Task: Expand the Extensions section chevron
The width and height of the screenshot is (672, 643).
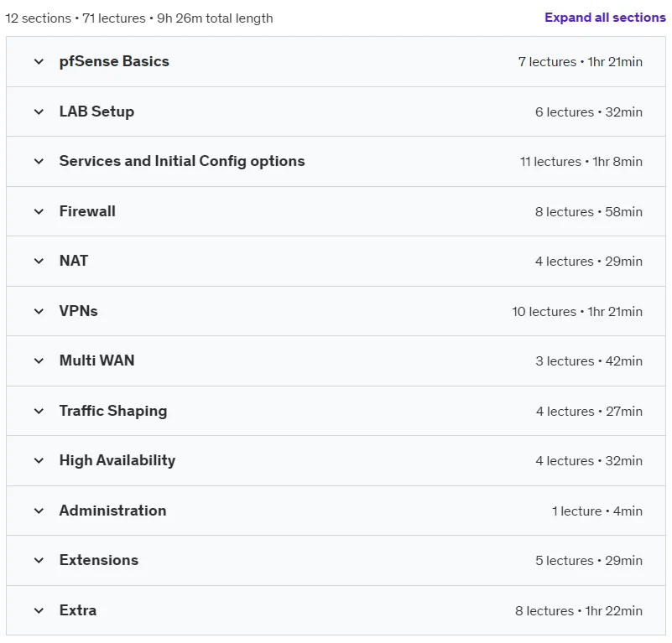Action: click(39, 561)
